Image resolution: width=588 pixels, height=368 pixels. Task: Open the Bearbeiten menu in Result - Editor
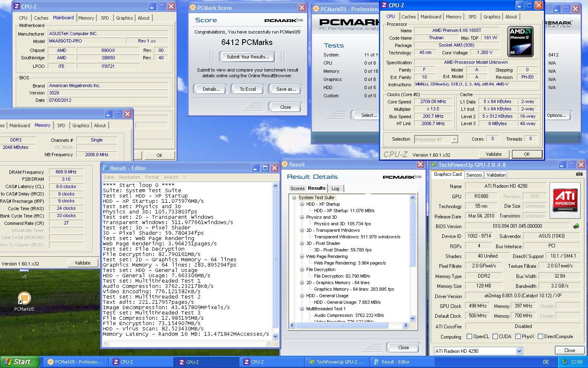point(129,177)
